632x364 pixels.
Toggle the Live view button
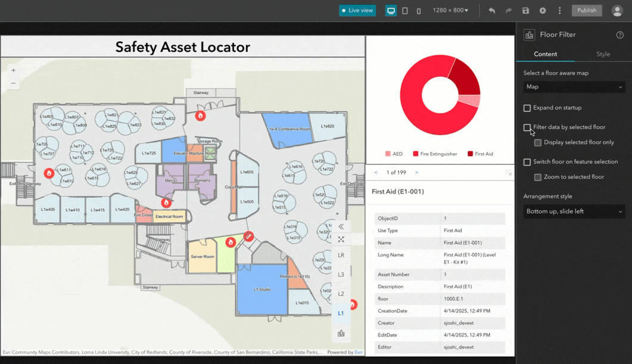(x=357, y=11)
